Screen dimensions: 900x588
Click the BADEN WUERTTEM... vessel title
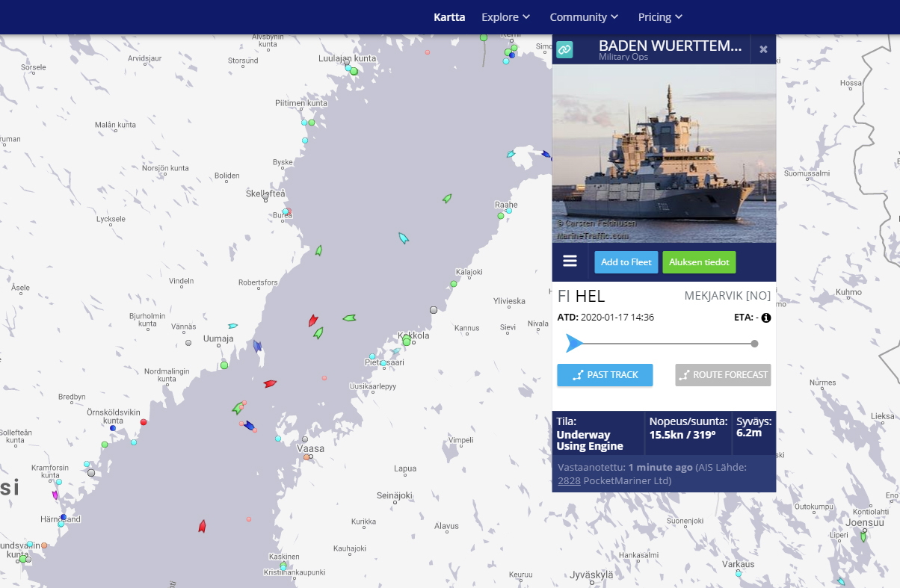671,46
